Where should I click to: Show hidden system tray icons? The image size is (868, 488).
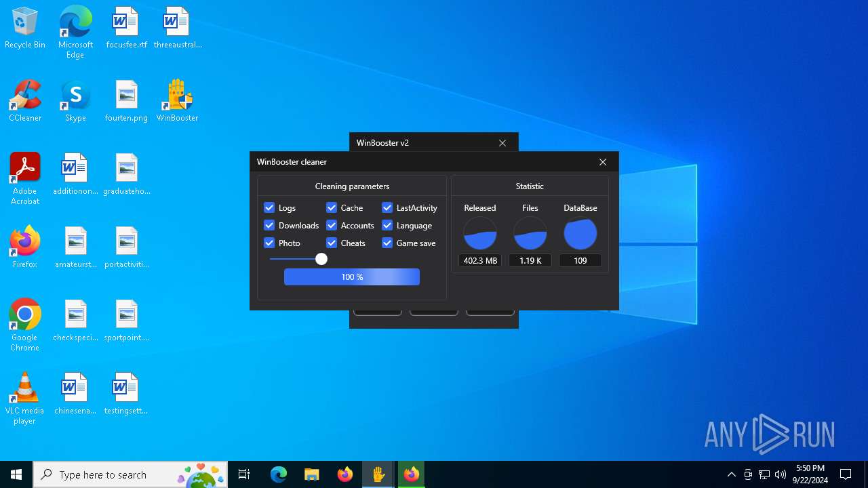point(731,474)
